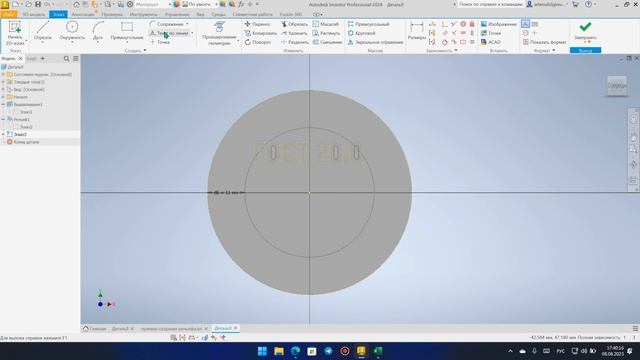
Task: Open Microsoft Edge from taskbar
Action: [x=296, y=351]
